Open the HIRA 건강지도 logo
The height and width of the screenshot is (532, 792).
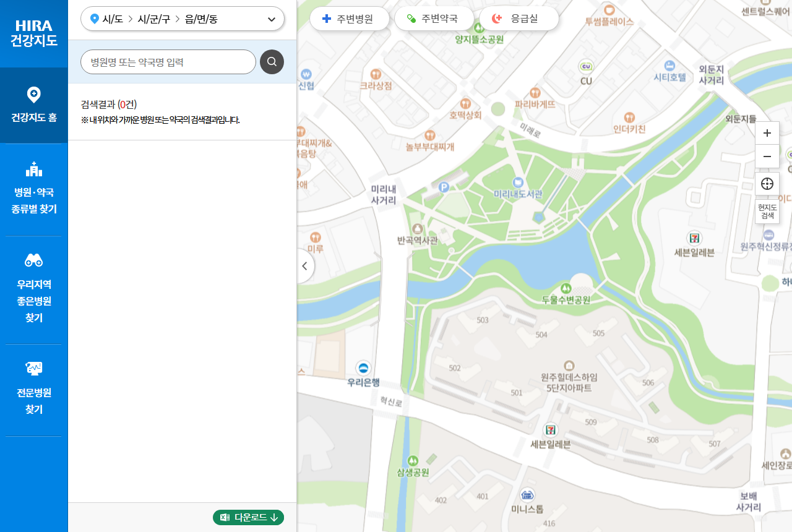(x=34, y=33)
